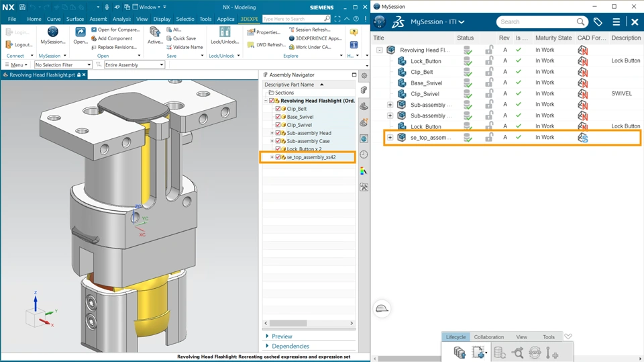This screenshot has width=644, height=362.
Task: Select the Collaboration tab in MySession toolbar
Action: coord(489,337)
